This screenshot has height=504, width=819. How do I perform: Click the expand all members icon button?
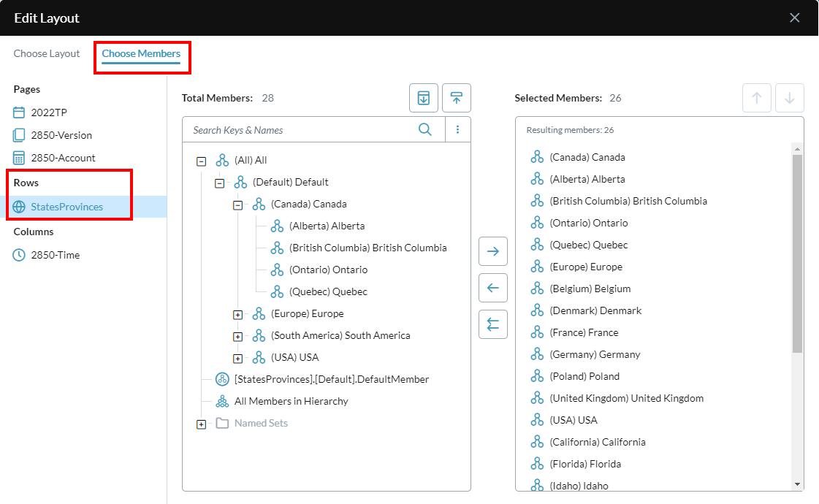[x=424, y=98]
